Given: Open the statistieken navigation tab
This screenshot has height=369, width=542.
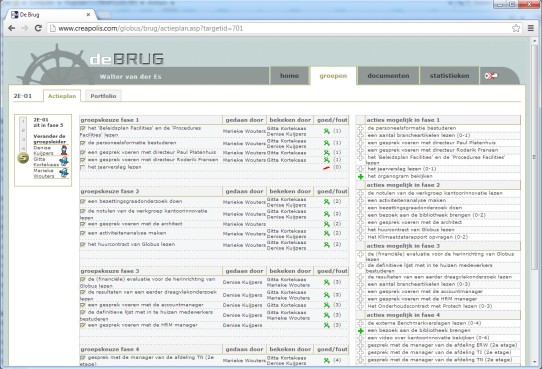Looking at the screenshot, I should tap(449, 76).
